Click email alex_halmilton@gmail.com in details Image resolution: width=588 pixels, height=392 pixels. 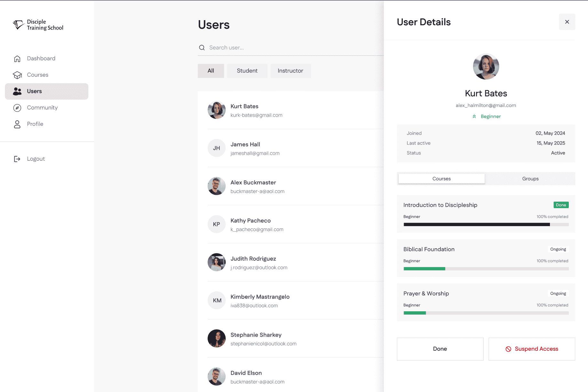tap(486, 105)
